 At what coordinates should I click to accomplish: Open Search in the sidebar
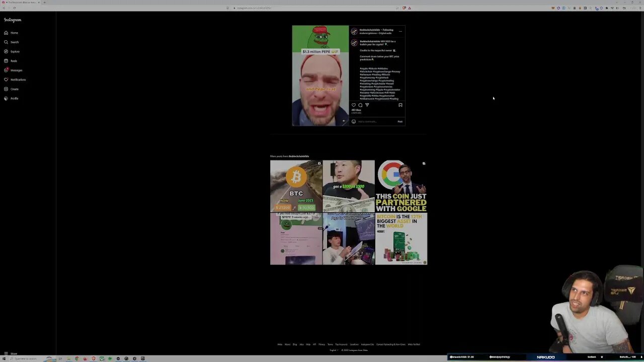click(11, 42)
